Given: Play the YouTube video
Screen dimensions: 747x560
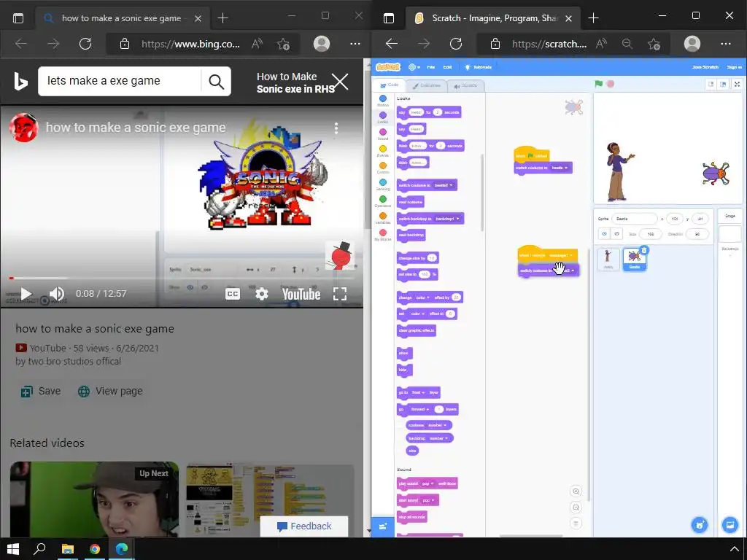Looking at the screenshot, I should (26, 294).
